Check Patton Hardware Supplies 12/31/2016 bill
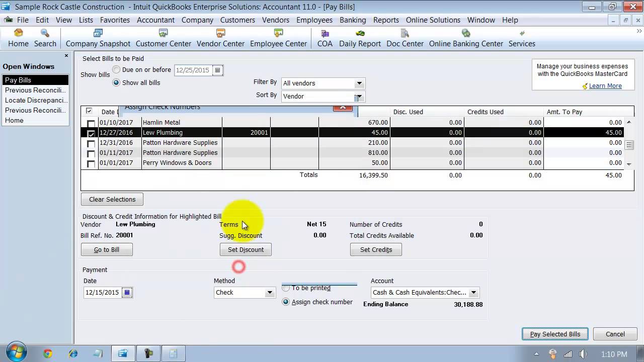The height and width of the screenshot is (362, 644). click(91, 143)
